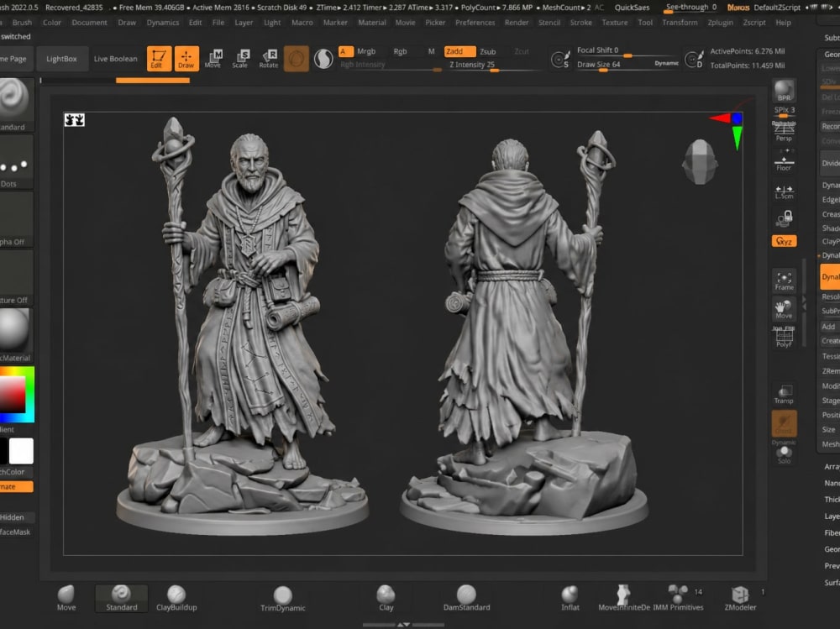840x629 pixels.
Task: Toggle the Xyz rotation button
Action: 784,241
